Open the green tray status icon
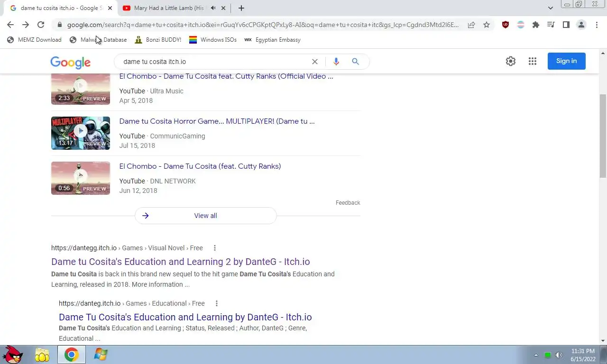This screenshot has width=607, height=364. pos(548,355)
